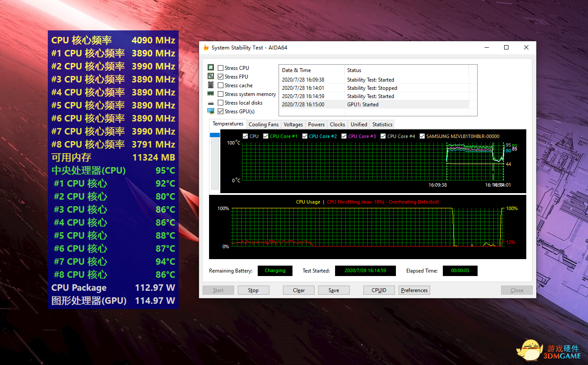The width and height of the screenshot is (588, 365).
Task: Uncheck the Stress FPU option
Action: point(221,77)
